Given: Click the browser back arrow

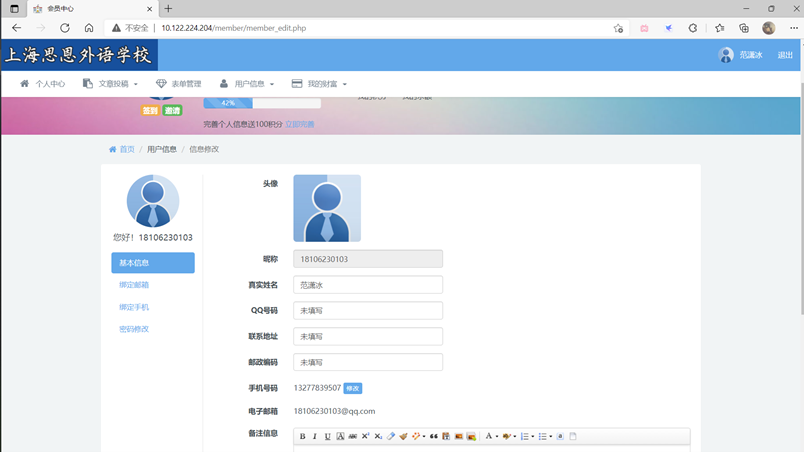Looking at the screenshot, I should (16, 28).
